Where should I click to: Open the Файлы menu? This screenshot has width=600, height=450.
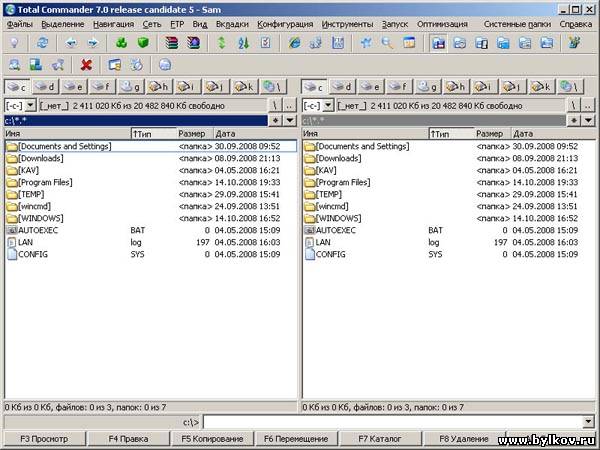click(20, 24)
